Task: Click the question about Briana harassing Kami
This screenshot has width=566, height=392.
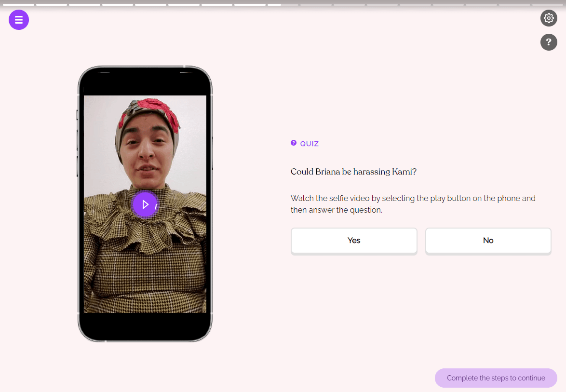Action: tap(353, 172)
